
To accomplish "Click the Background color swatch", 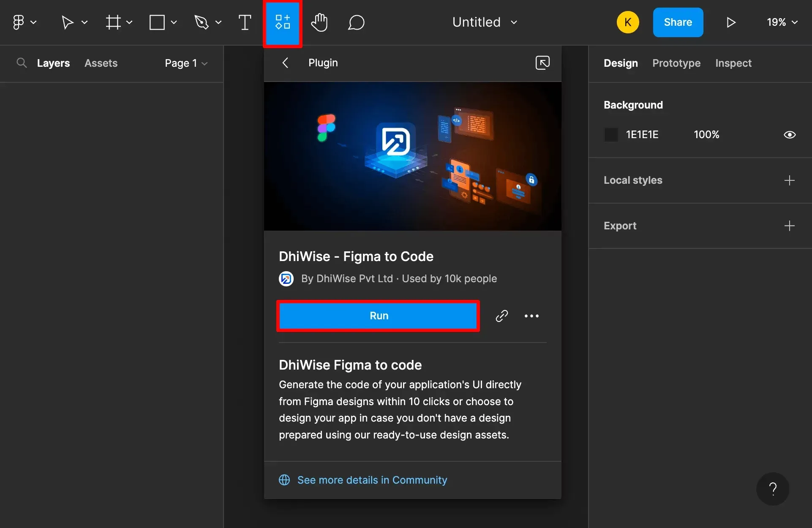I will pos(611,134).
